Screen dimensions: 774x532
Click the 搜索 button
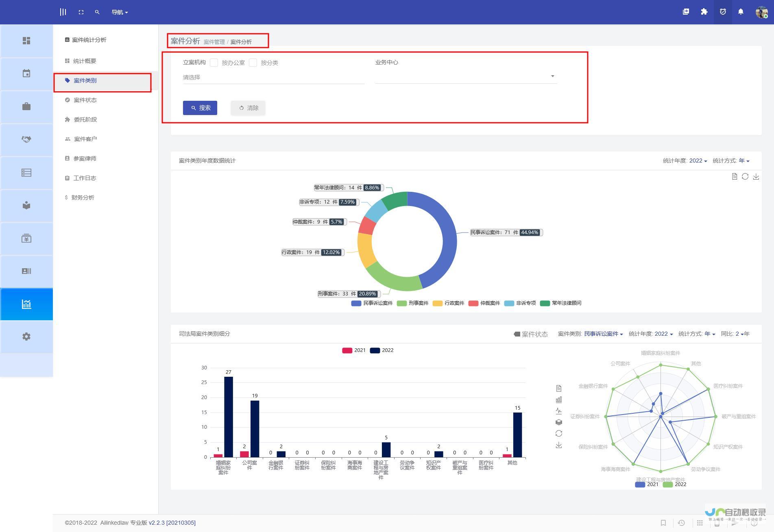point(200,108)
